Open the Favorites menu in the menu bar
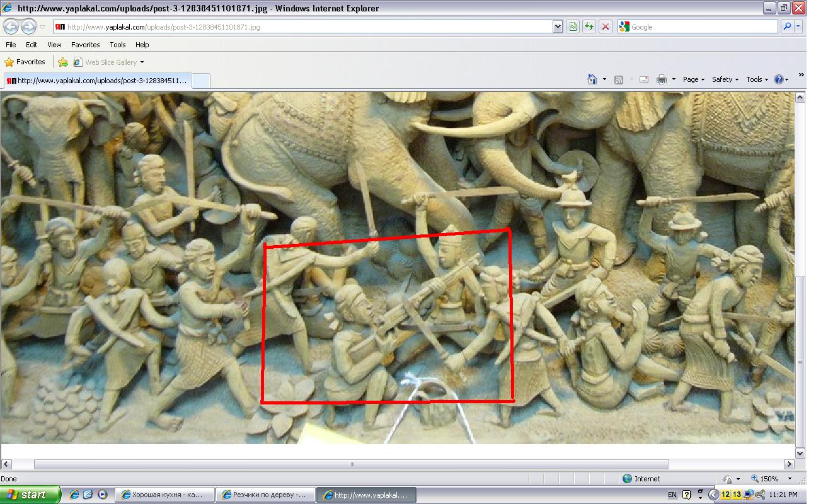The image size is (828, 504). [x=85, y=45]
